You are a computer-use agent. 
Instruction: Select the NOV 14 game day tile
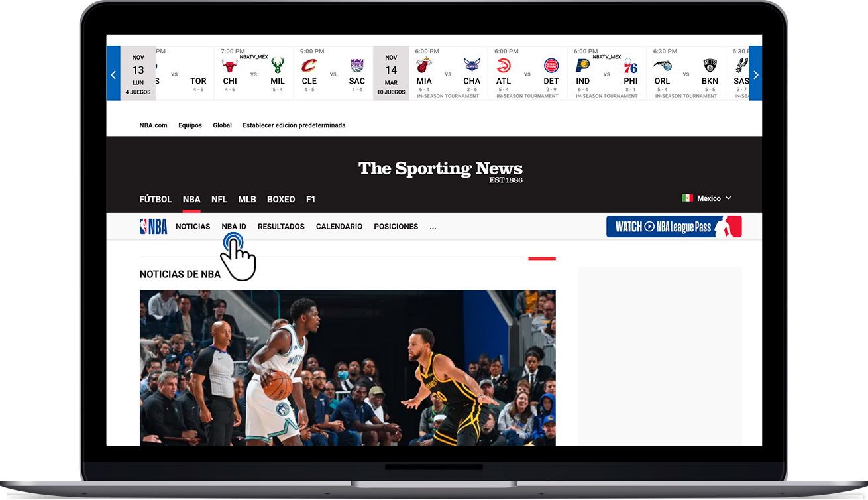tap(390, 74)
